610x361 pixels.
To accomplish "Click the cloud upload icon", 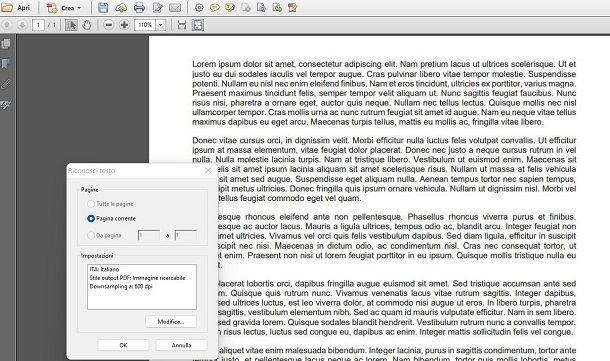I will [x=121, y=7].
